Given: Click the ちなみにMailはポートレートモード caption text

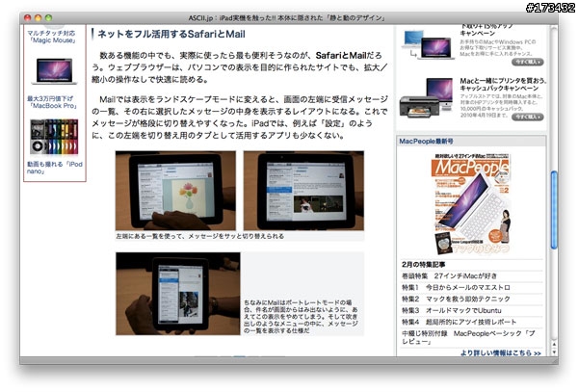Looking at the screenshot, I should 301,317.
